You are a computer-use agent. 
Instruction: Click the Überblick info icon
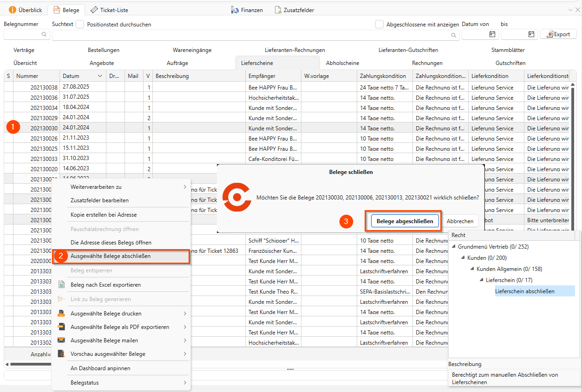12,10
